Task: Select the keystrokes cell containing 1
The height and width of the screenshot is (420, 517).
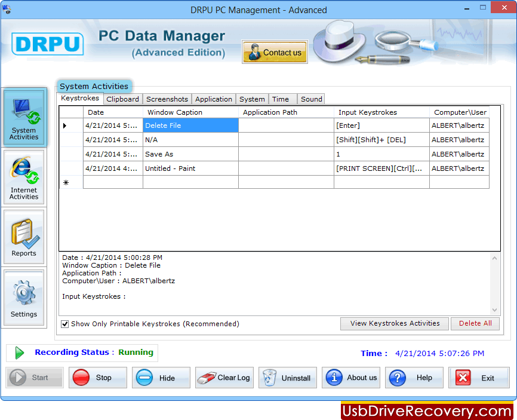Action: (382, 154)
